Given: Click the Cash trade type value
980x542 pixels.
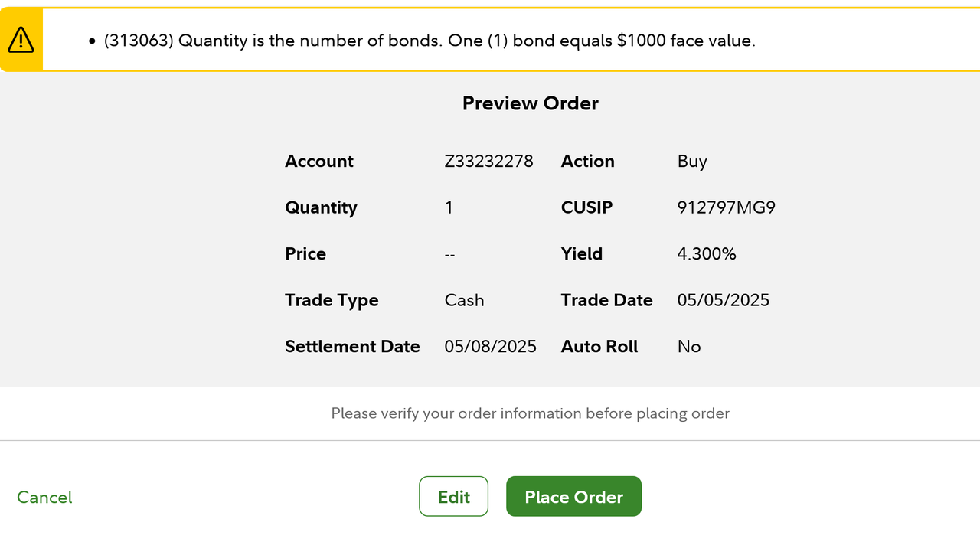Looking at the screenshot, I should 464,300.
